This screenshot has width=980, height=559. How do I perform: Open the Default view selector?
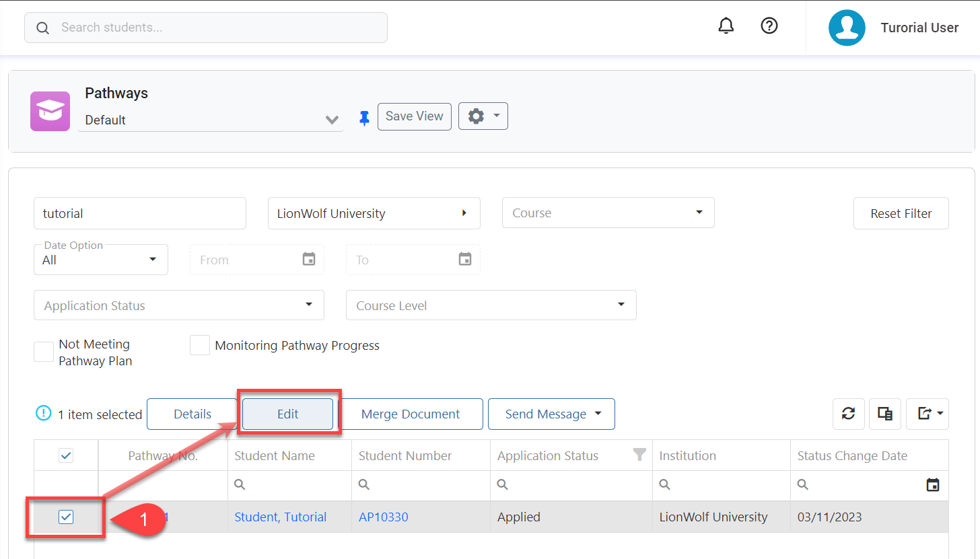point(210,120)
